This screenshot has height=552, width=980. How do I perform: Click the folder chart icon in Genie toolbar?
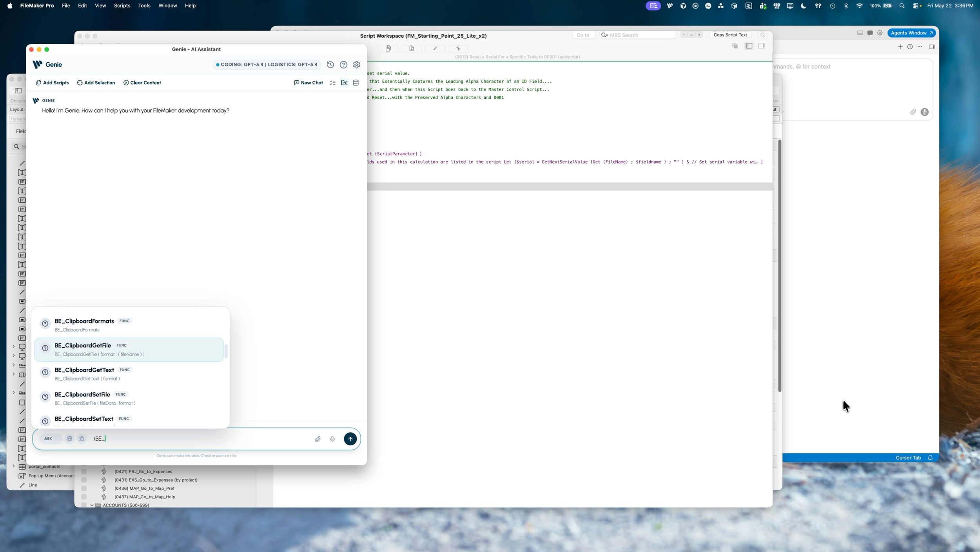click(344, 83)
